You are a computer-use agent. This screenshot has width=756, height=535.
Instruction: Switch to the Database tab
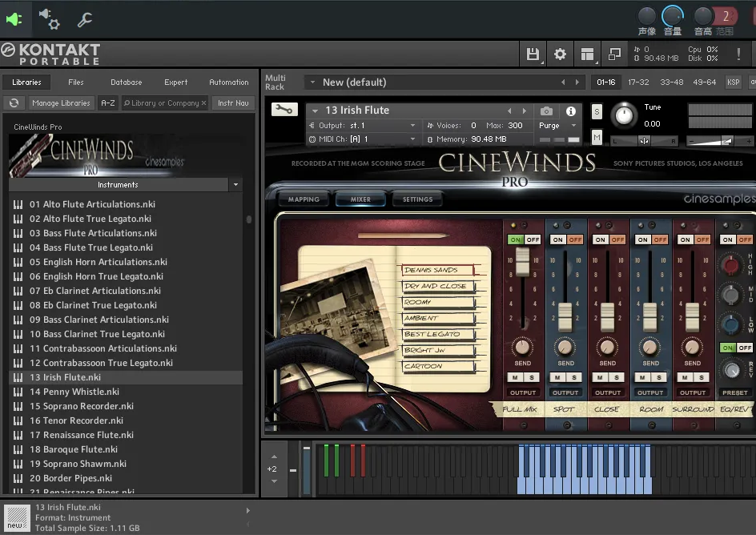[127, 82]
